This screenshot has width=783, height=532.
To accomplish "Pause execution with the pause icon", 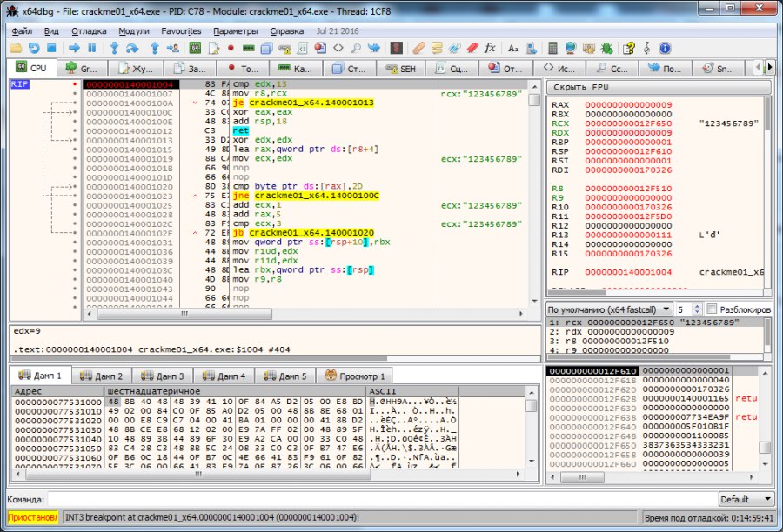I will (x=91, y=48).
